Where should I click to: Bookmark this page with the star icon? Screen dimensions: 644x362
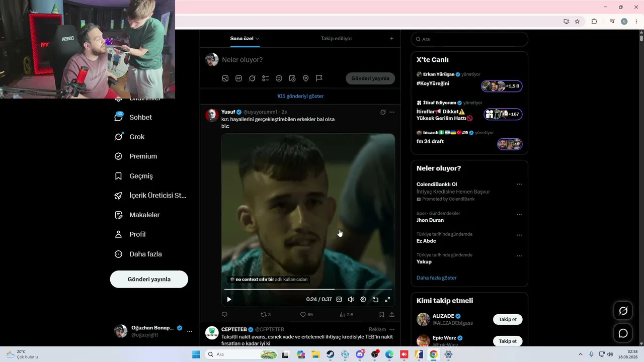pos(577,21)
